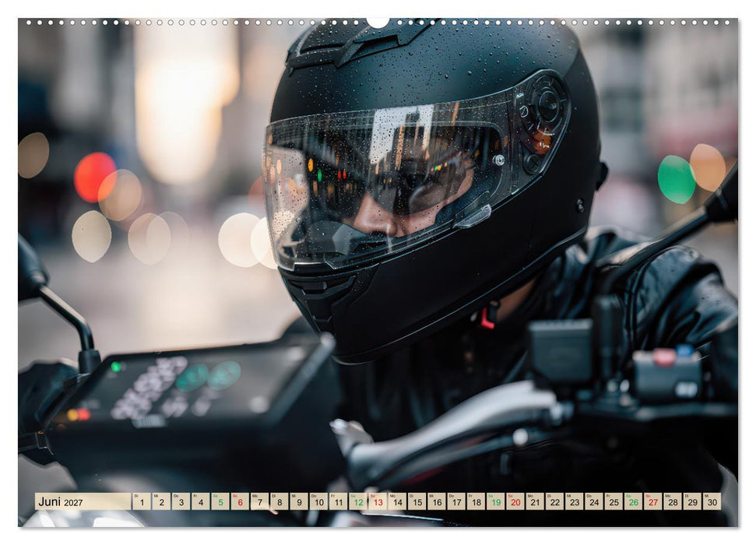Image resolution: width=756 pixels, height=545 pixels.
Task: Click day 14 in the calendar strip
Action: coord(398,501)
